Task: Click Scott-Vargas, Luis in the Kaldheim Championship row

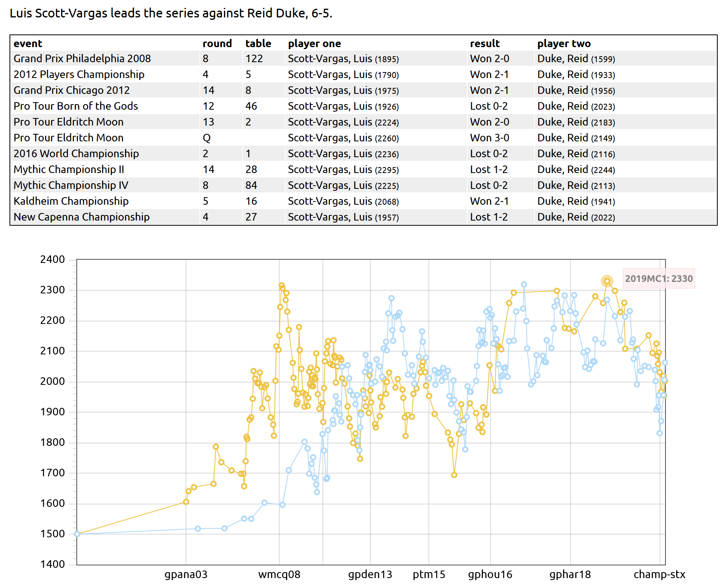Action: (330, 201)
